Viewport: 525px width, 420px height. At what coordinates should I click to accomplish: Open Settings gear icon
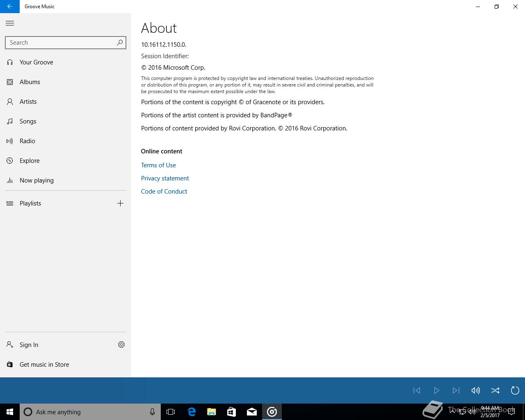coord(121,345)
